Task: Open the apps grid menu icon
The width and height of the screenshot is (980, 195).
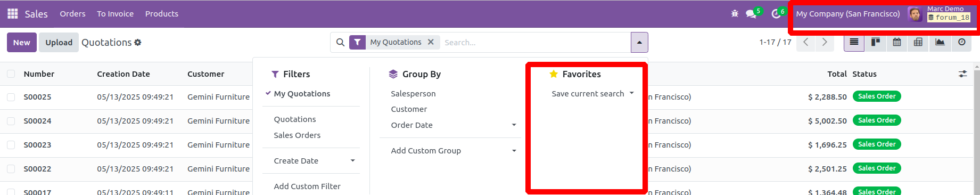Action: click(13, 14)
